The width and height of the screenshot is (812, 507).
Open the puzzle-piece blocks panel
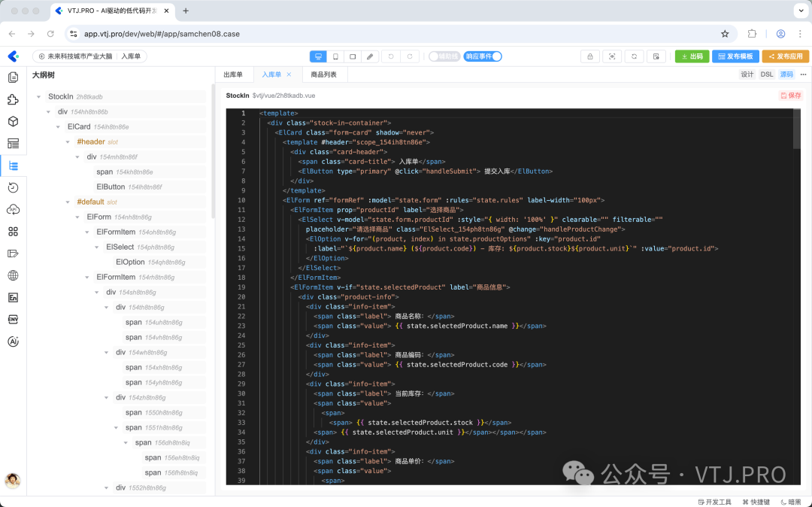[13, 99]
